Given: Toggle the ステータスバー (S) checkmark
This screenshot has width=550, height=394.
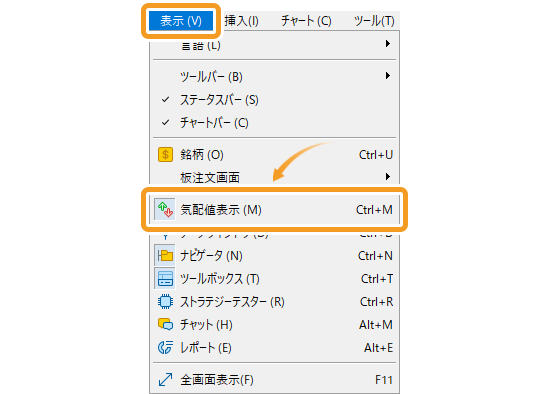Looking at the screenshot, I should click(x=166, y=100).
